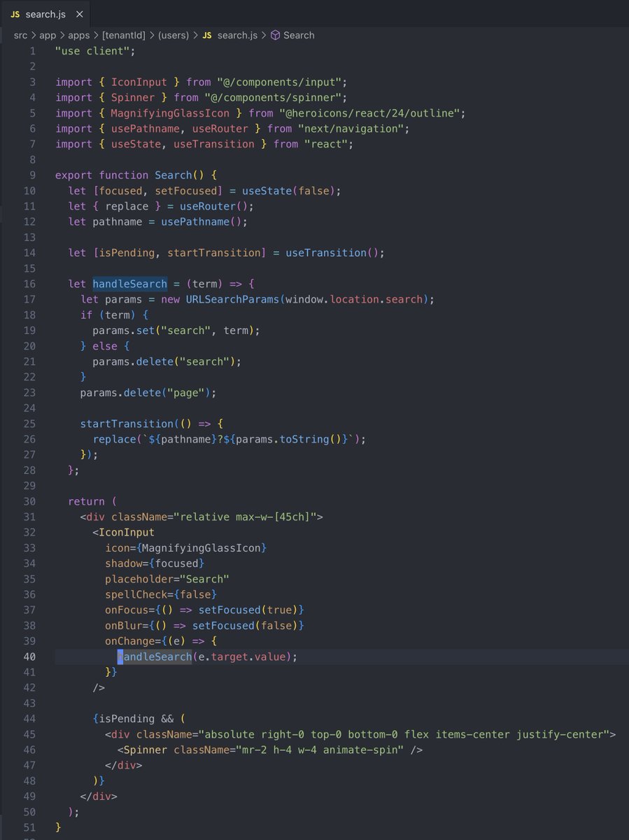The image size is (629, 840).
Task: Click setFocused in the useState declaration
Action: pyautogui.click(x=186, y=190)
